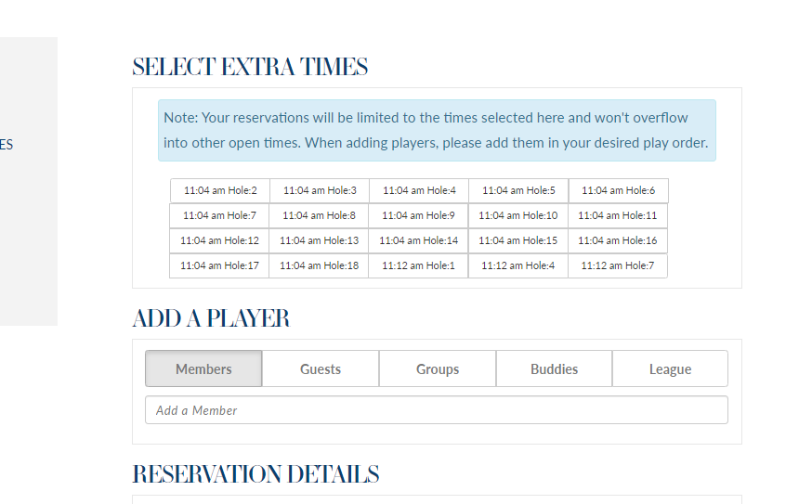Switch to the Members tab

tap(203, 368)
